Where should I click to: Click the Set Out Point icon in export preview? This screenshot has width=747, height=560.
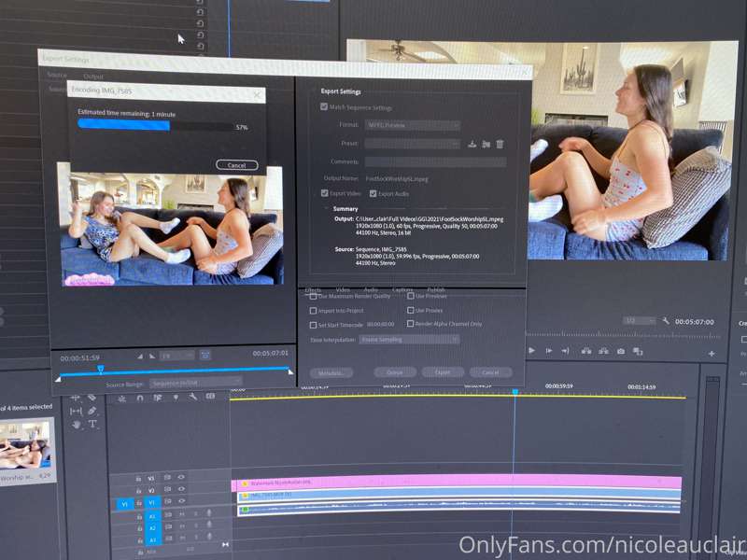click(152, 356)
